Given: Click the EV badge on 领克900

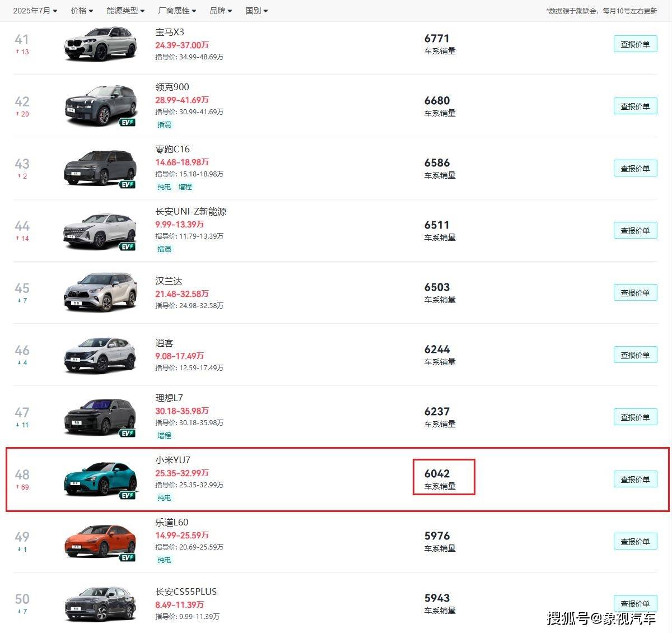Looking at the screenshot, I should pyautogui.click(x=127, y=122).
